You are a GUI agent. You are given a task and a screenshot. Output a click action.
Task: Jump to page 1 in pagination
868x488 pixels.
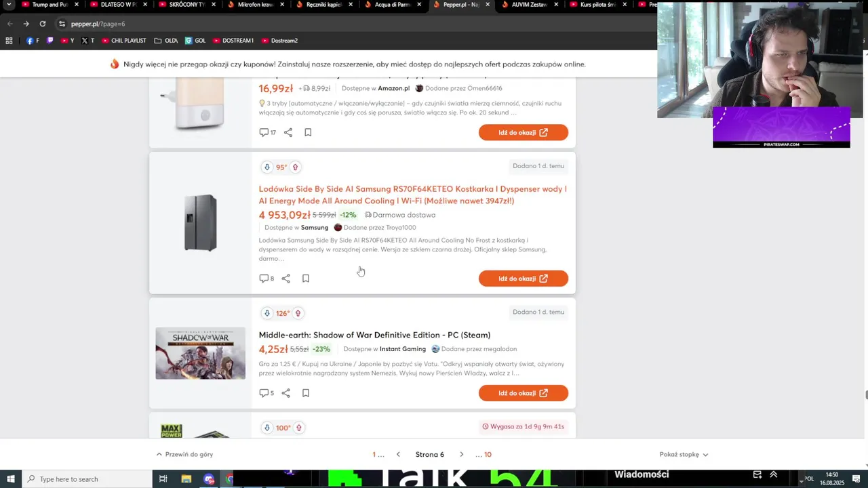click(374, 454)
